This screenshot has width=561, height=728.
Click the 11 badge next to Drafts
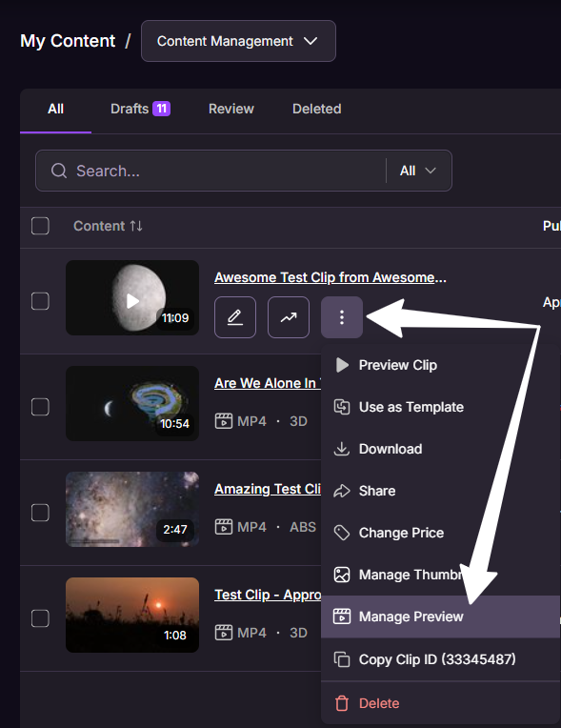(x=162, y=109)
